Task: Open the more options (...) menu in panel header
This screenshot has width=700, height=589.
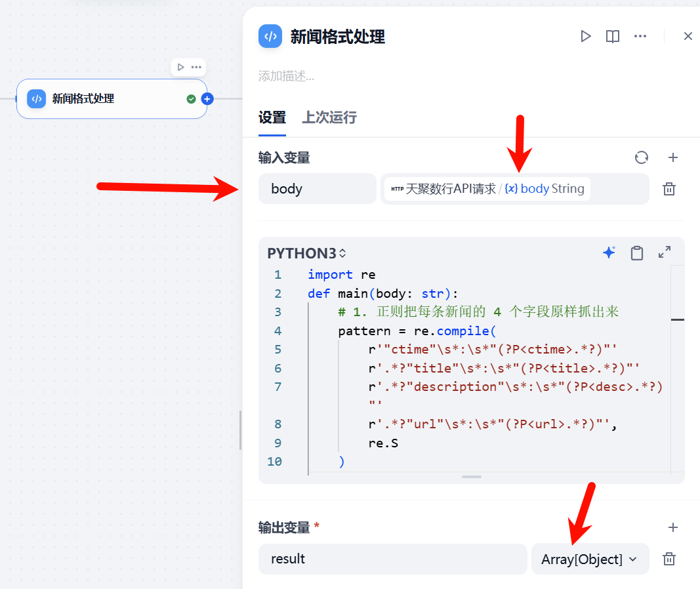Action: (x=640, y=36)
